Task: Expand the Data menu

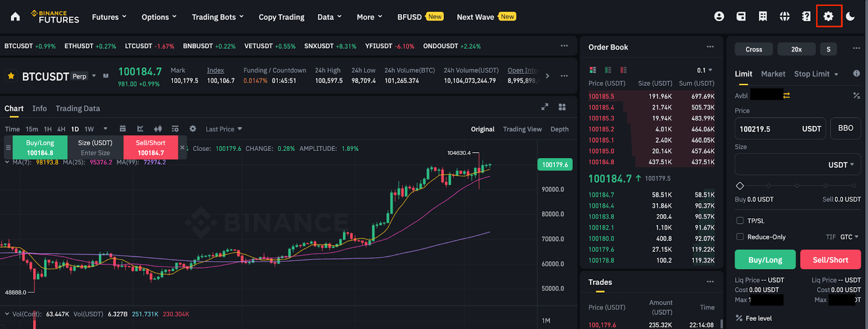Action: tap(329, 17)
